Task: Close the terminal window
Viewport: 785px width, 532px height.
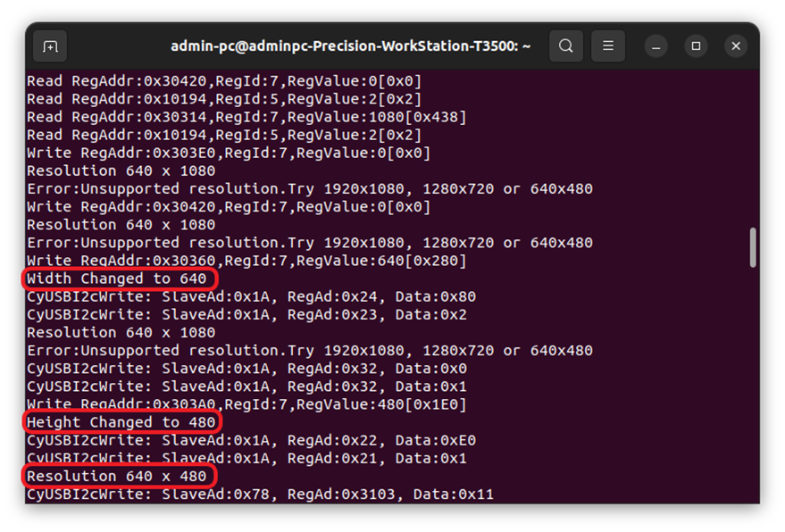Action: pos(736,46)
